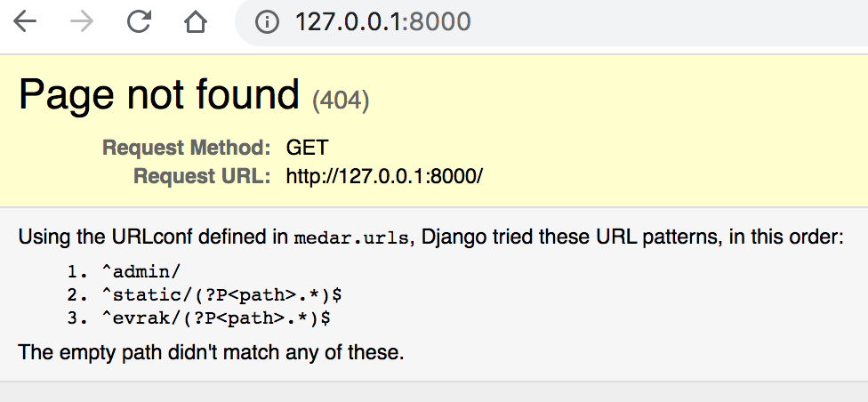Click the 'Page not found' heading
Image resolution: width=868 pixels, height=402 pixels.
[159, 94]
